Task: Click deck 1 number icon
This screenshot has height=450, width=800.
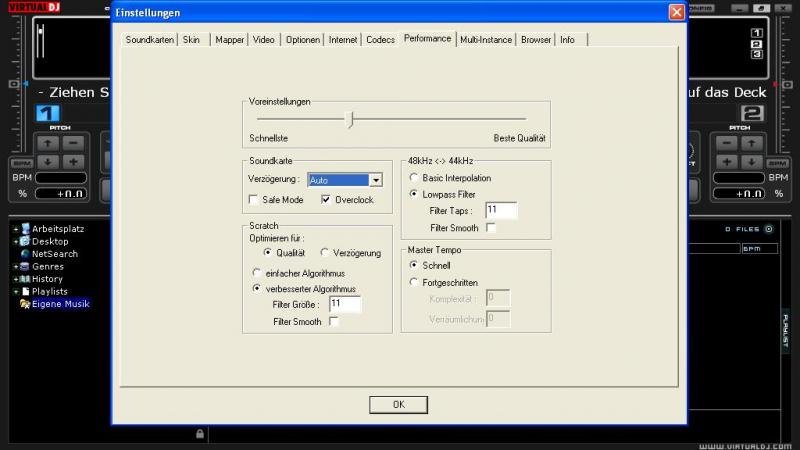Action: 47,113
